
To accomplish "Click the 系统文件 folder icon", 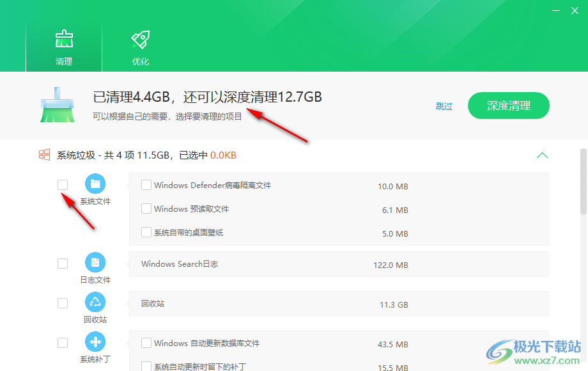I will 95,184.
